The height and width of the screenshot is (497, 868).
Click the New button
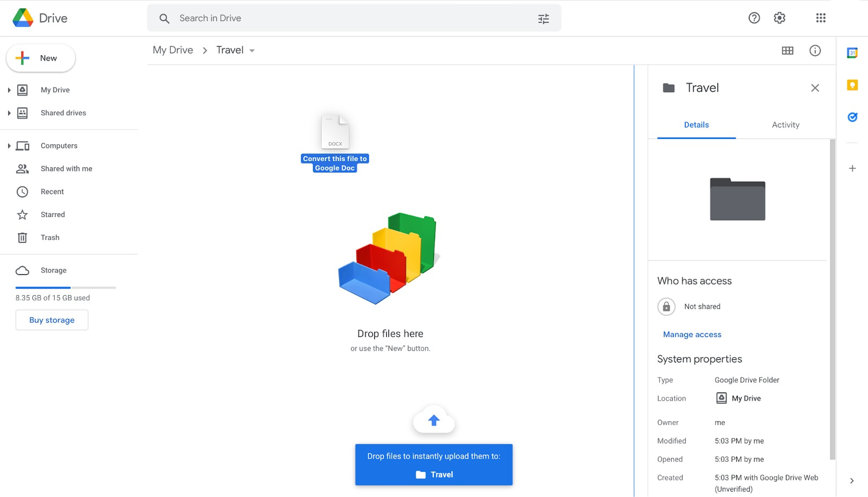pyautogui.click(x=41, y=58)
